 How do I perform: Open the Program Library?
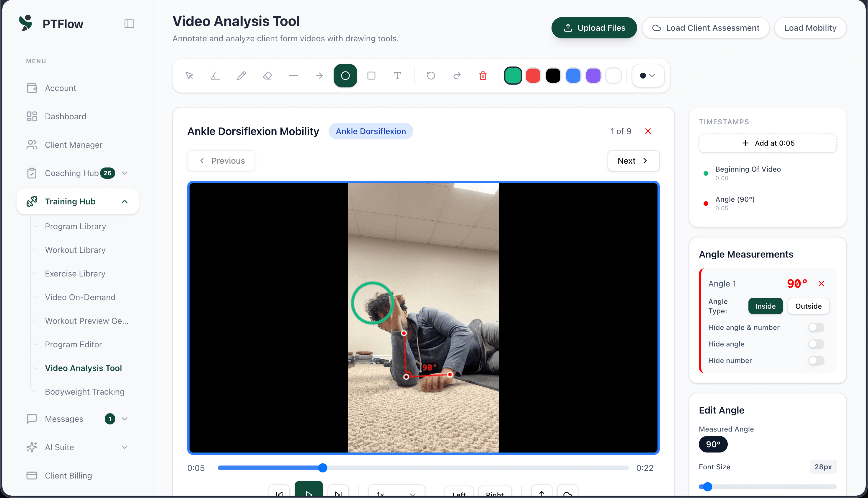click(x=76, y=227)
